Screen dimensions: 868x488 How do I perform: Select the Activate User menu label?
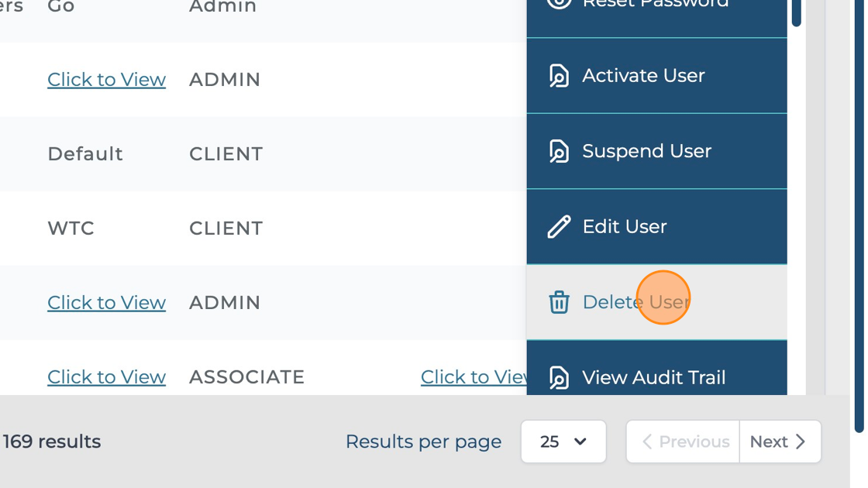643,76
